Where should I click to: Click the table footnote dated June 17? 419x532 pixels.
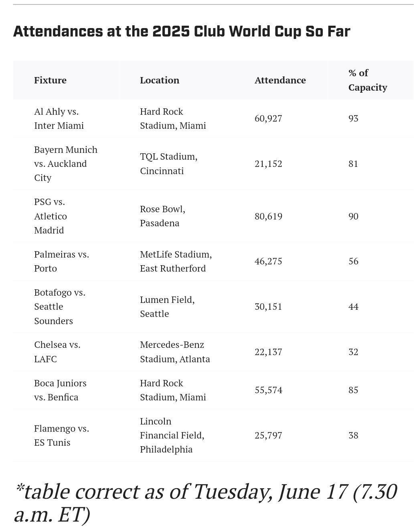point(205,503)
